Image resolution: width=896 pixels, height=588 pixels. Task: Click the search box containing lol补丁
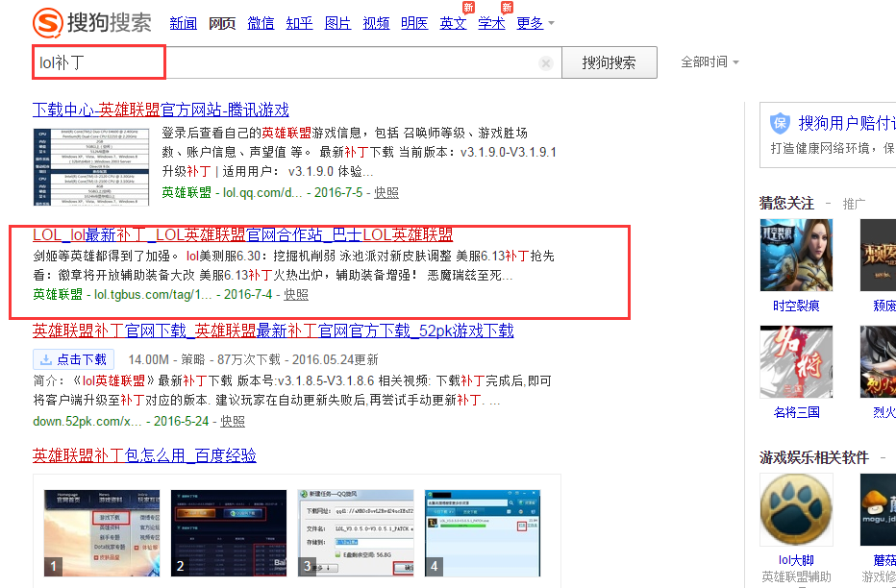(297, 62)
